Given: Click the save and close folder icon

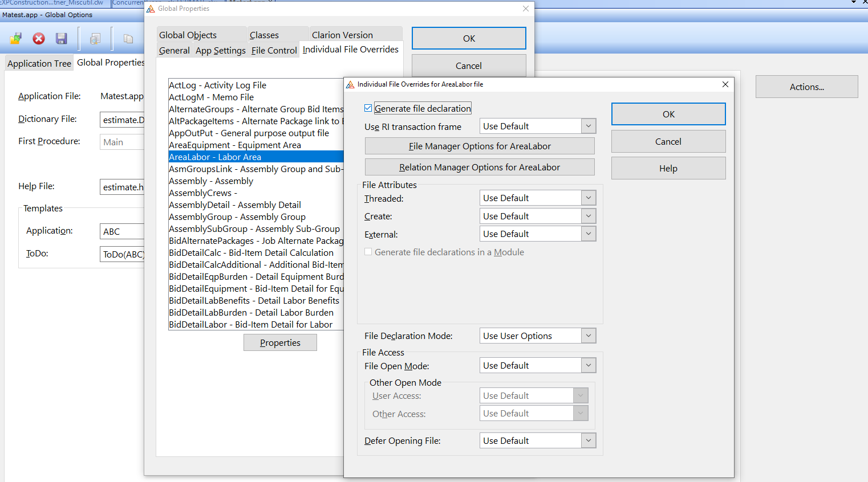Looking at the screenshot, I should (x=15, y=38).
